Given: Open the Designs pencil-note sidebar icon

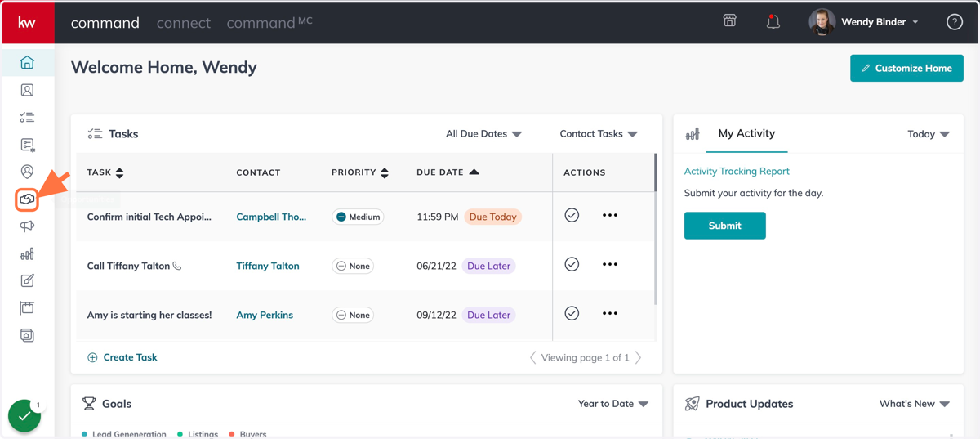Looking at the screenshot, I should point(27,281).
